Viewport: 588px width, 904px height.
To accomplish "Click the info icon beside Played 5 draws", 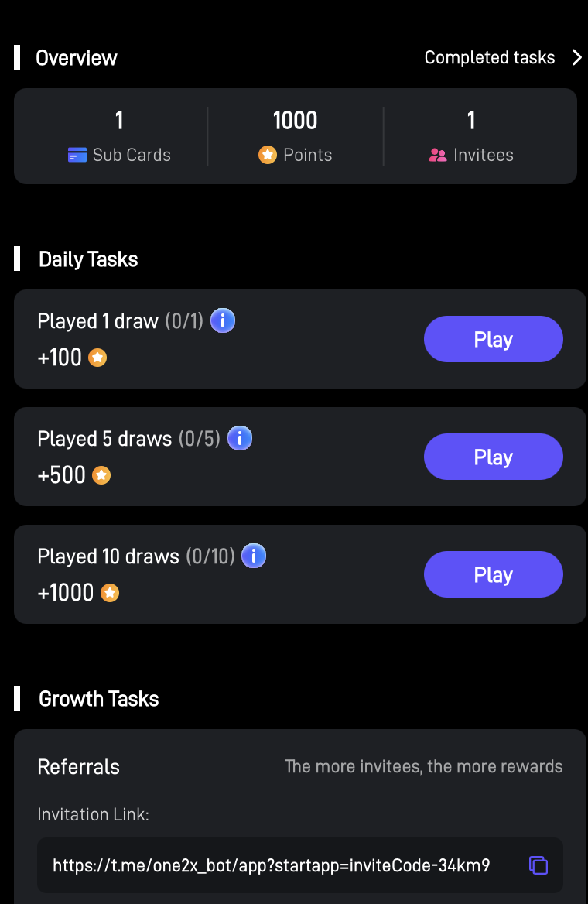I will (x=240, y=438).
